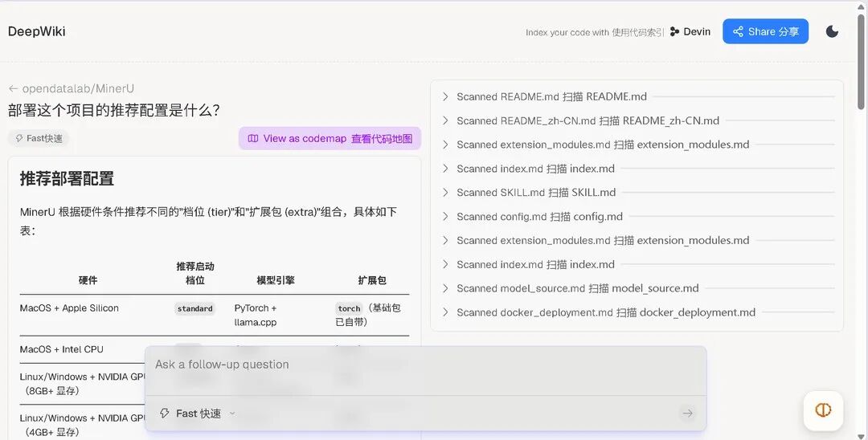Click the "MacOS + Apple Silicon" cell

coord(69,308)
